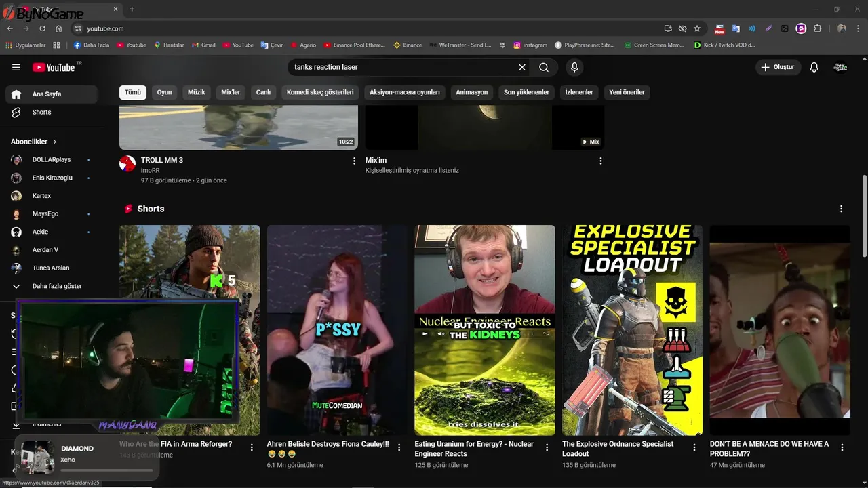Select the Yeni öneriler chip

(x=627, y=92)
